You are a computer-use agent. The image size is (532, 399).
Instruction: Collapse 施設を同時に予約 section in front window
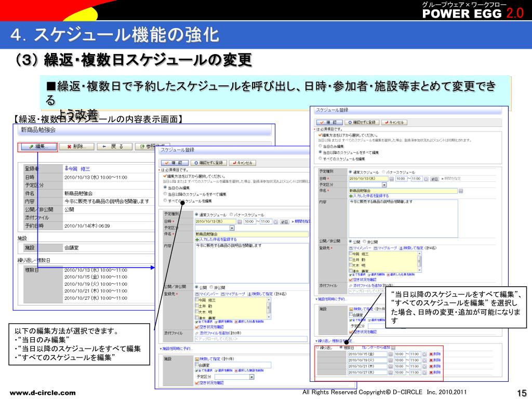pyautogui.click(x=330, y=299)
